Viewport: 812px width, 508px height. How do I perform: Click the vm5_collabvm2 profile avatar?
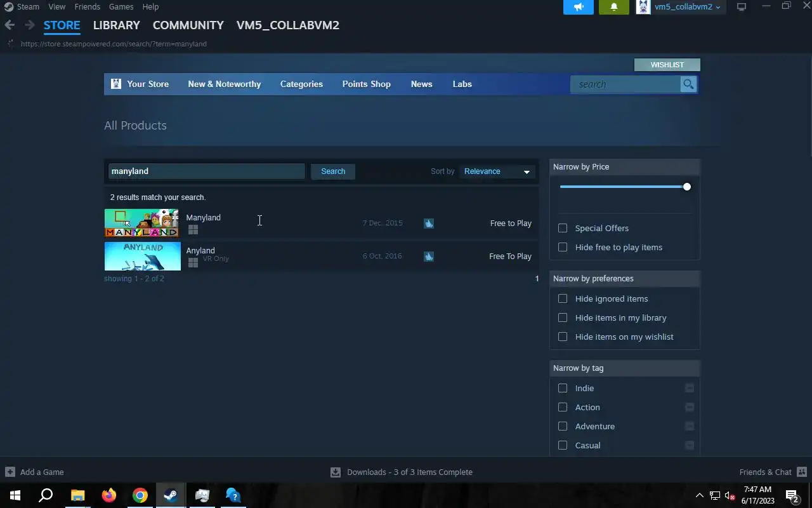(643, 7)
